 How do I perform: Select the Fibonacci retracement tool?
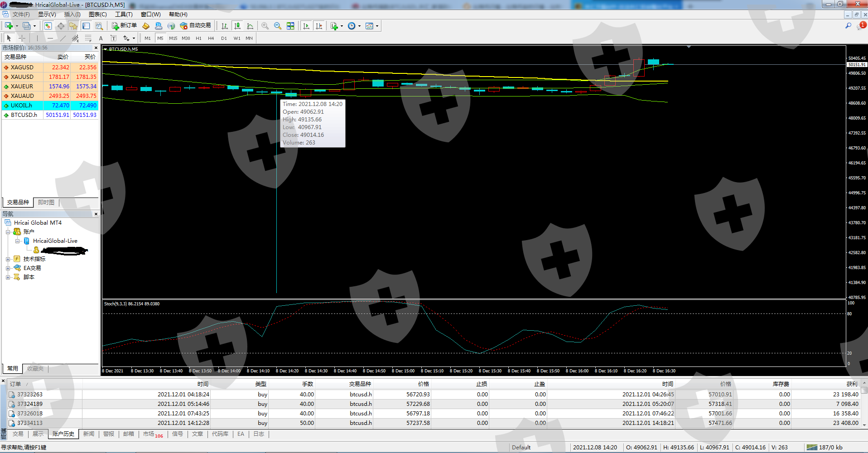88,39
